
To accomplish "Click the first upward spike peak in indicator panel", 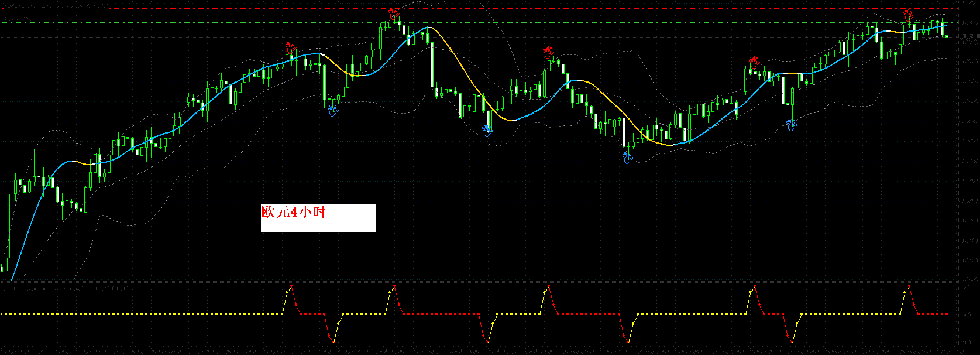I will (x=291, y=285).
